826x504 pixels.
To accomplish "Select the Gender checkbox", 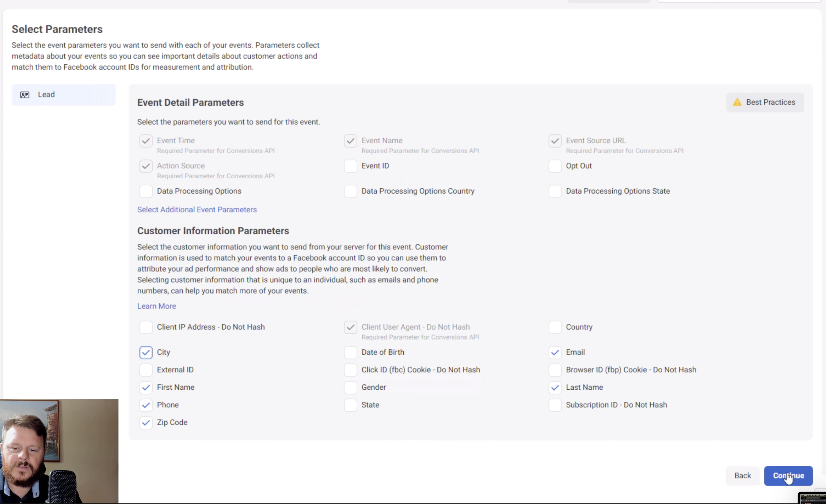I will point(350,387).
